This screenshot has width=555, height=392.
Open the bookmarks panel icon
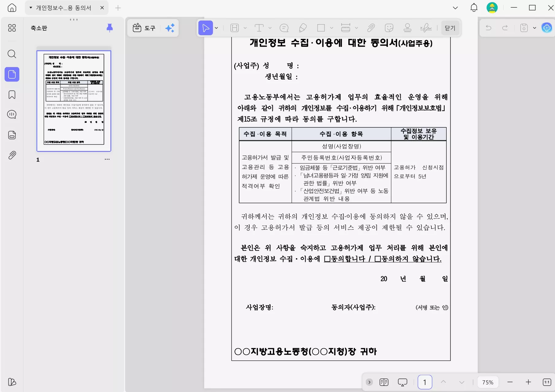coord(12,95)
